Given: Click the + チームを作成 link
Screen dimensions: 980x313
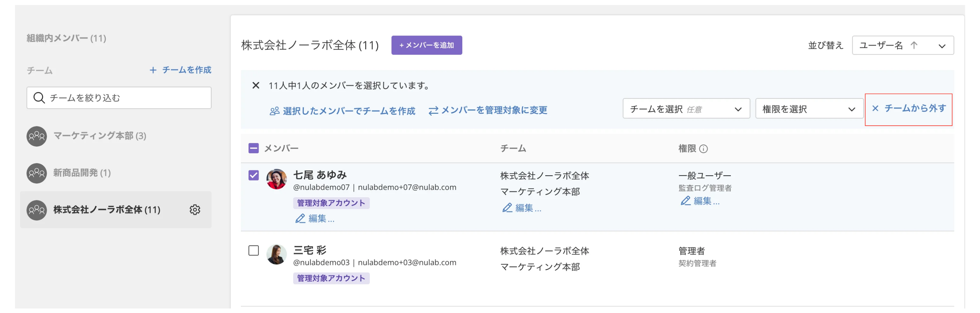Looking at the screenshot, I should tap(180, 70).
